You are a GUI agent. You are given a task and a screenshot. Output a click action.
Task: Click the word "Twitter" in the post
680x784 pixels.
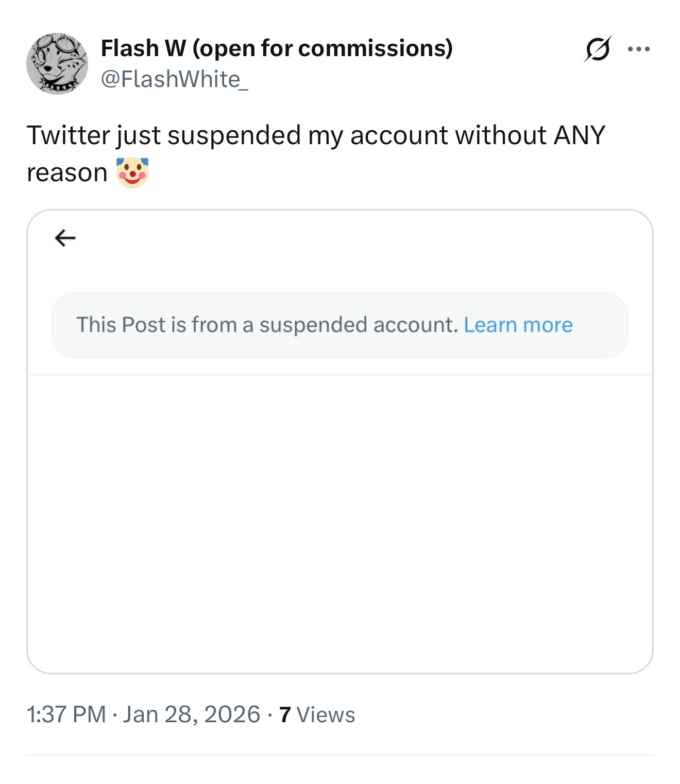pos(68,135)
